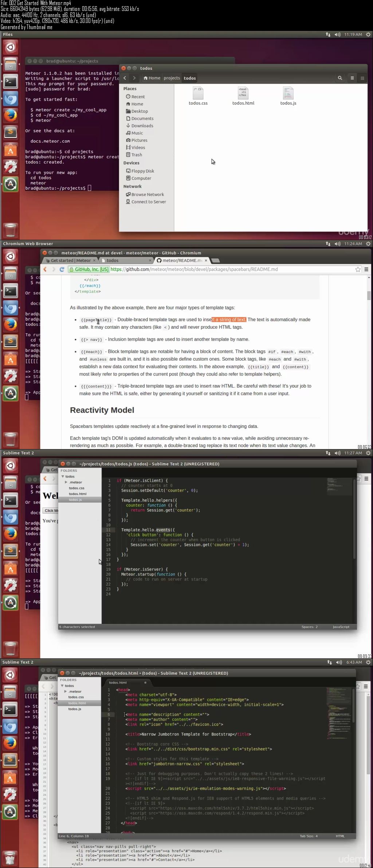Click Connect to Server in Files
Screen dimensions: 373x868
pyautogui.click(x=146, y=202)
